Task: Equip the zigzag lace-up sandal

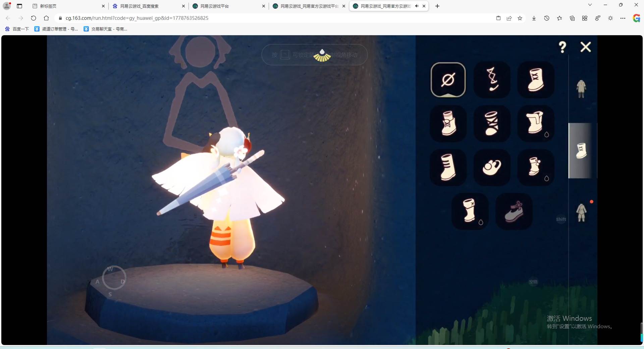Action: tap(492, 80)
